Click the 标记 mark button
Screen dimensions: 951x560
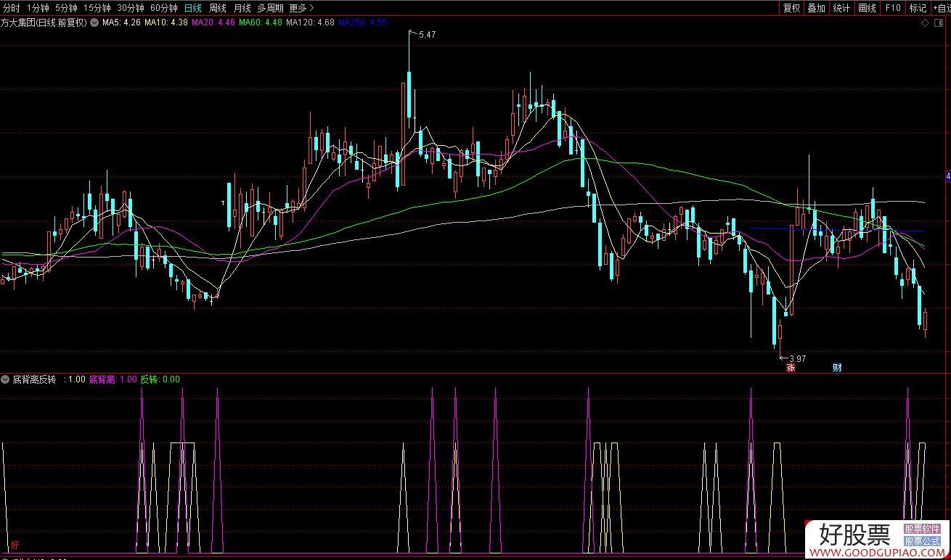(918, 8)
